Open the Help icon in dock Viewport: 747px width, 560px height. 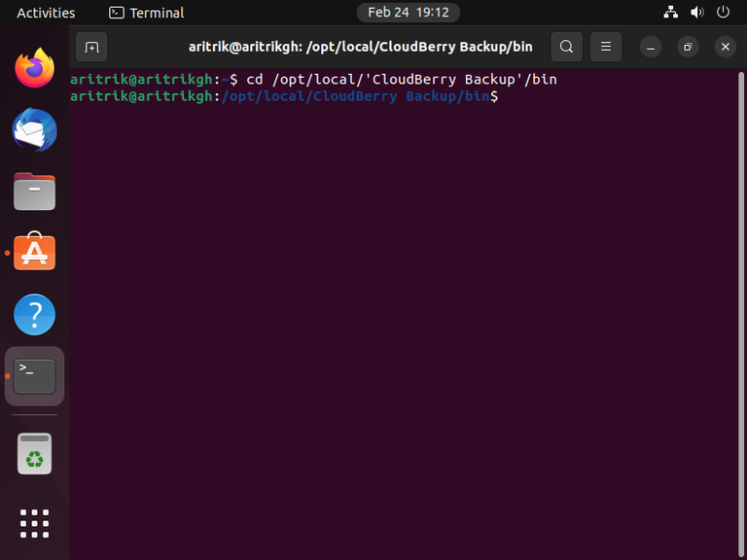click(x=34, y=314)
